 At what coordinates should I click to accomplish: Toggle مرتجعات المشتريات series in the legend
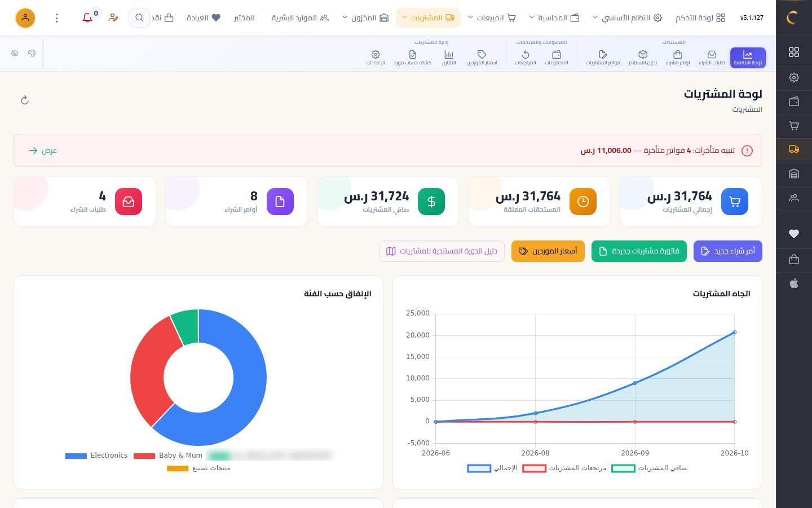564,468
